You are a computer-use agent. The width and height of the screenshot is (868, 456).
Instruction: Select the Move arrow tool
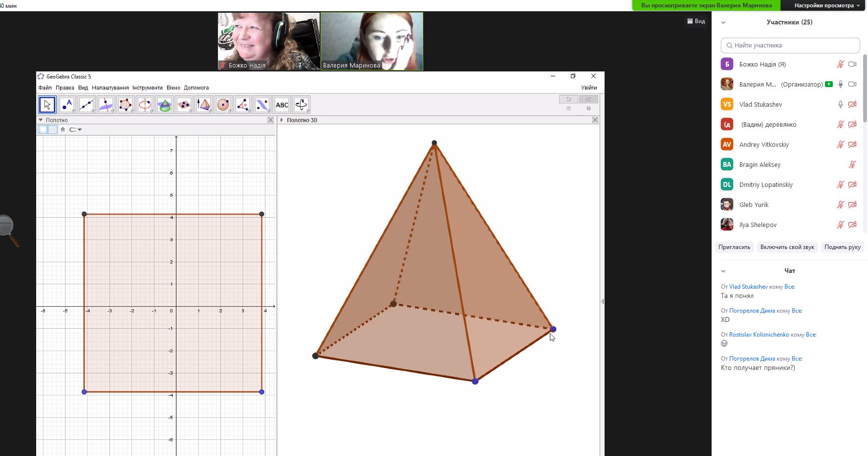coord(47,105)
